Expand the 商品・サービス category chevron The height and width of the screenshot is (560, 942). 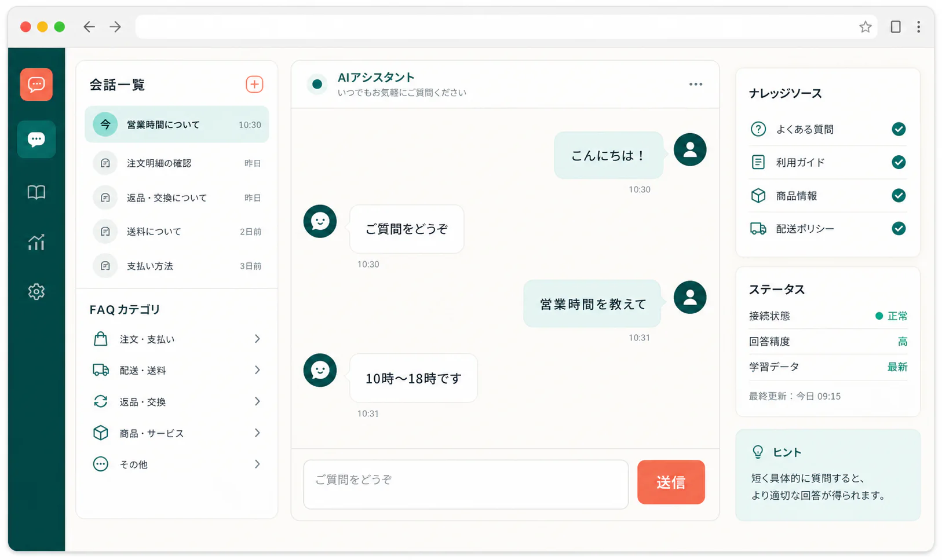[257, 433]
